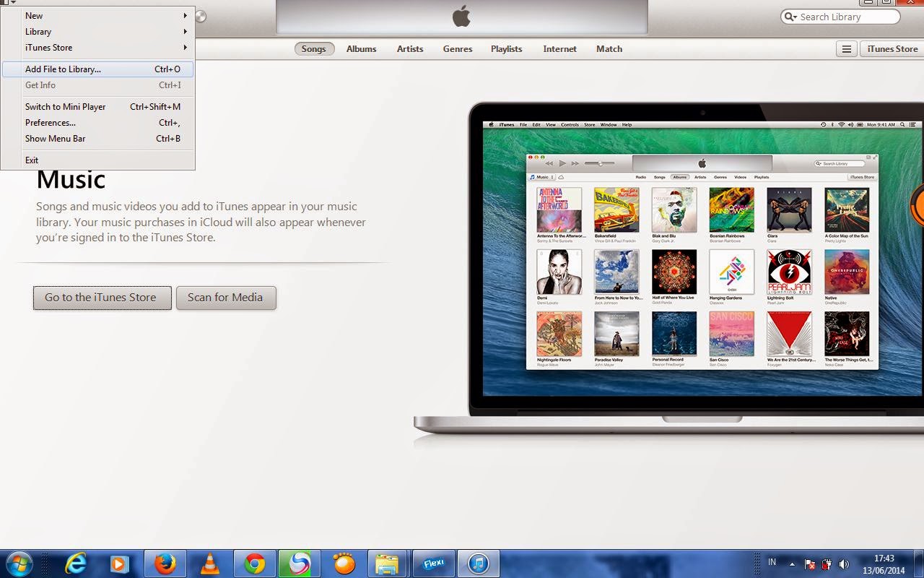
Task: Launch VLC media player from the taskbar
Action: tap(210, 564)
